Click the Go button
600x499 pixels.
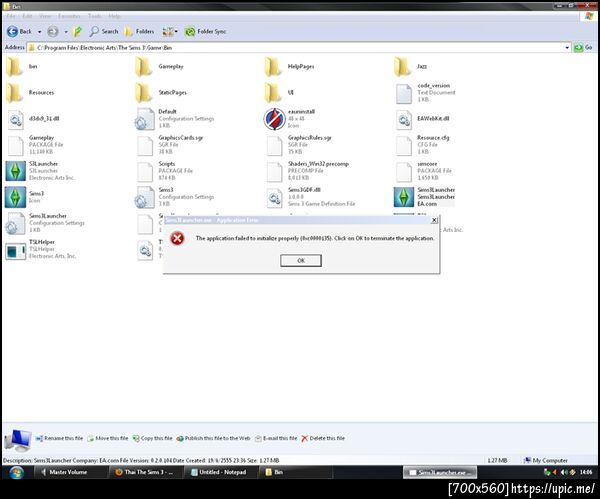(584, 47)
